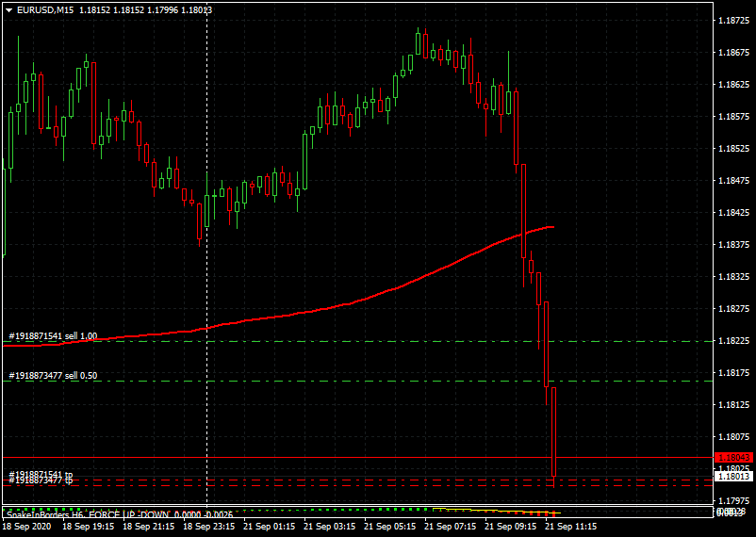Select the #1918871541 sell 1.00 order label

[x=53, y=336]
